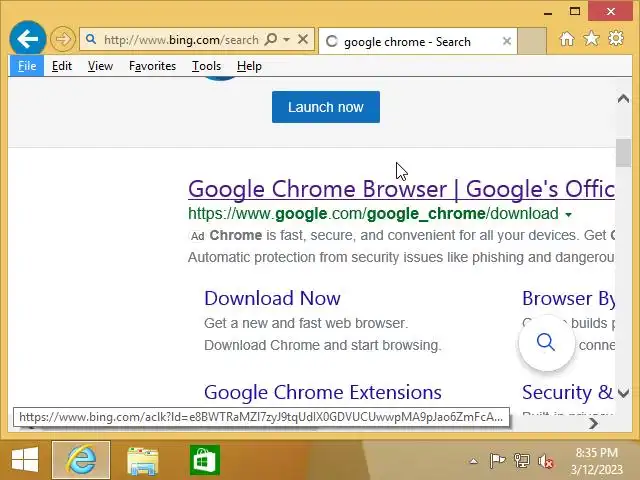Click the Forward navigation arrow
The height and width of the screenshot is (480, 640).
[62, 39]
